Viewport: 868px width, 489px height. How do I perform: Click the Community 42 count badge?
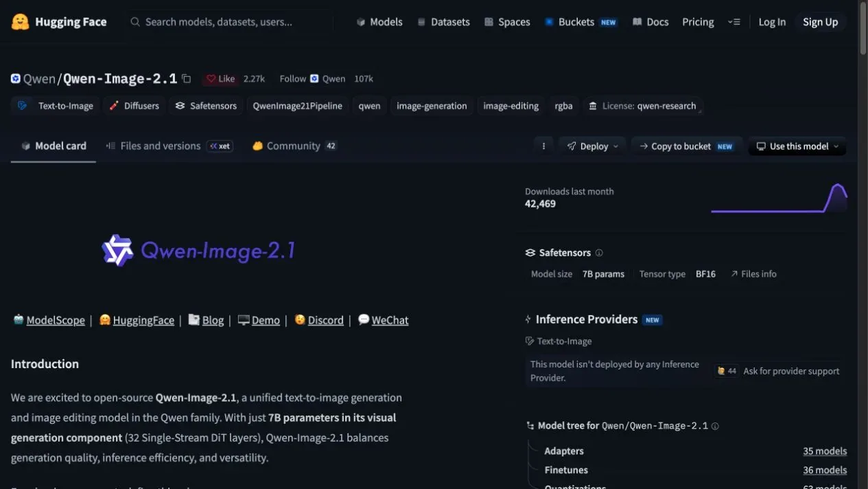[331, 146]
